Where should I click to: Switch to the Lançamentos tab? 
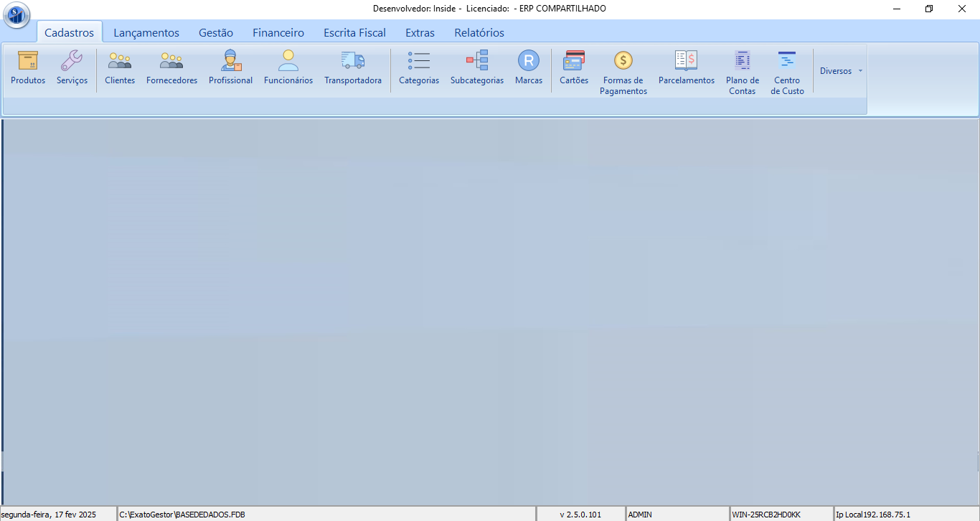coord(146,32)
